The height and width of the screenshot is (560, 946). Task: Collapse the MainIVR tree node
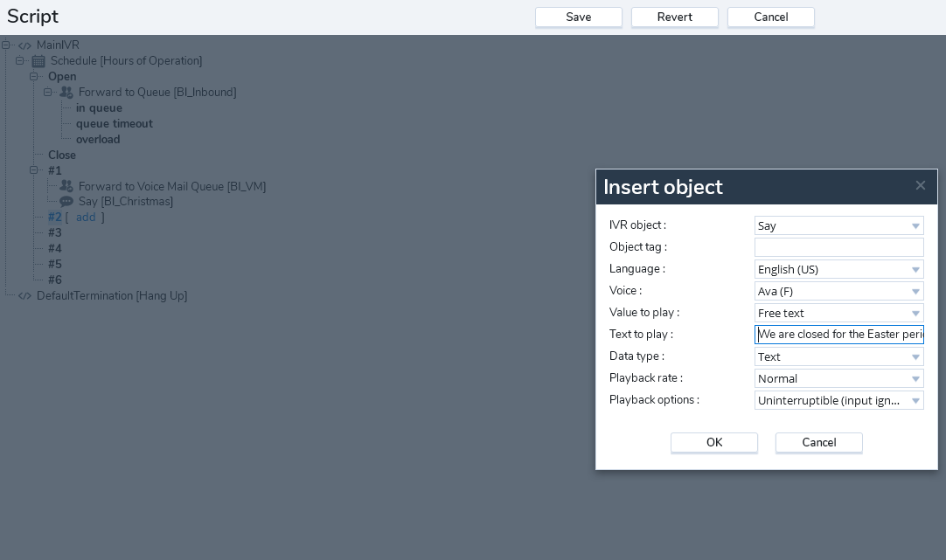click(x=6, y=45)
